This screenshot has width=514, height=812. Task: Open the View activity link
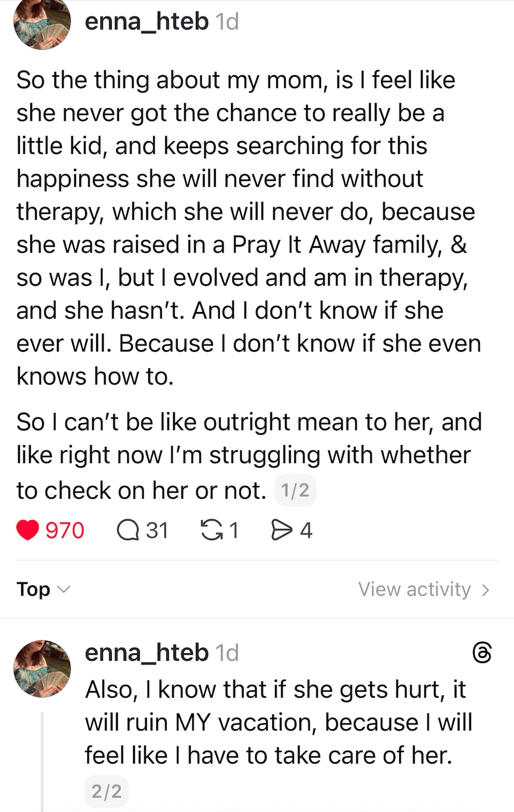coord(423,589)
